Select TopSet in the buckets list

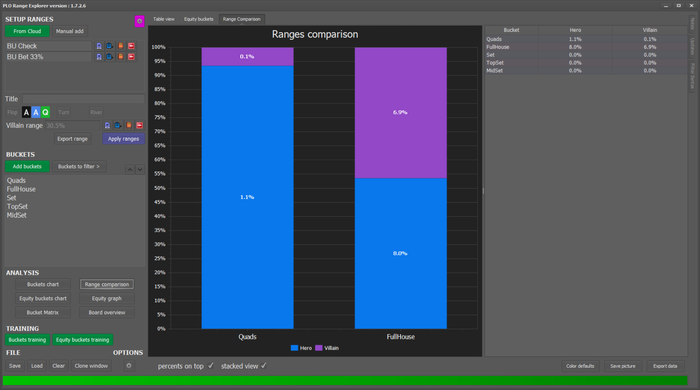click(x=17, y=207)
